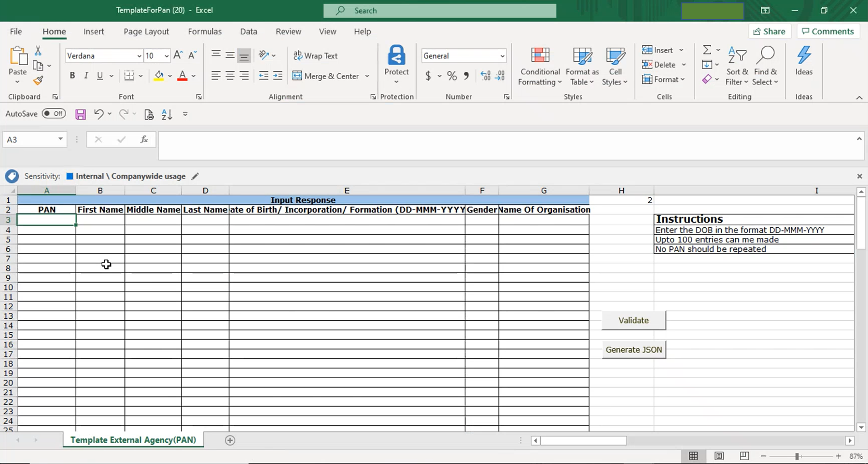Click the Save icon in quick access toolbar
This screenshot has height=464, width=868.
tap(81, 114)
